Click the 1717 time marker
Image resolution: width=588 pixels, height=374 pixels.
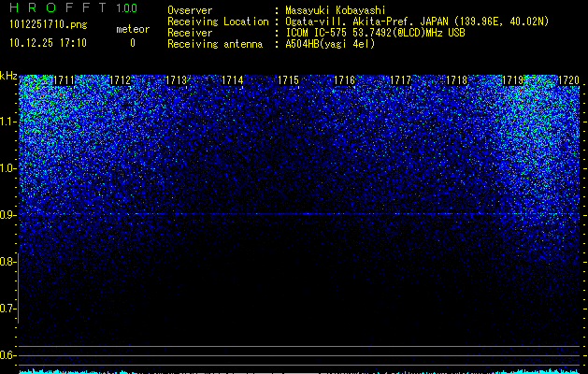point(400,79)
